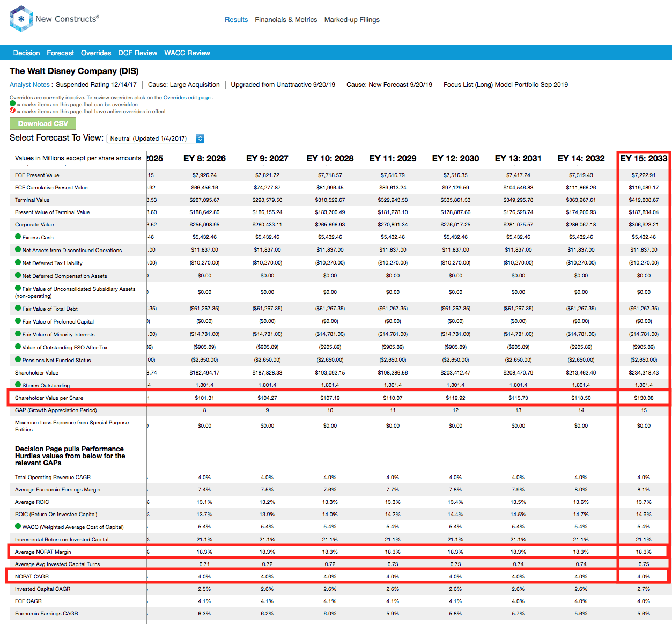Switch to the Forecast tab
The width and height of the screenshot is (672, 624).
pos(61,53)
